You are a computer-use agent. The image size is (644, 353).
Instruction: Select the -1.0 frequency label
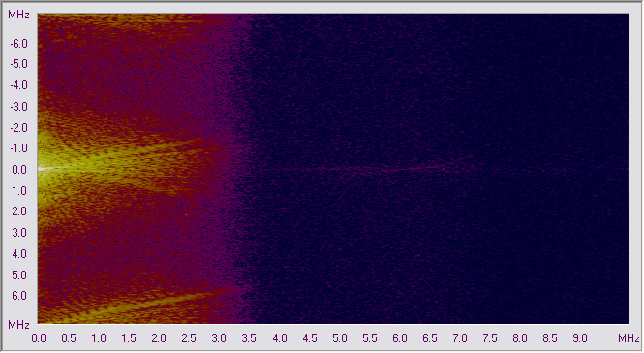point(19,148)
